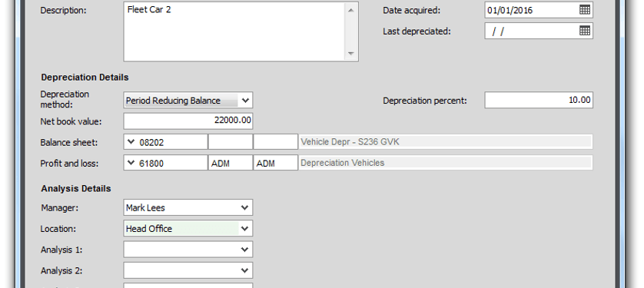Expand the Profit and loss account 61800 dropdown
The height and width of the screenshot is (288, 644).
pyautogui.click(x=131, y=163)
